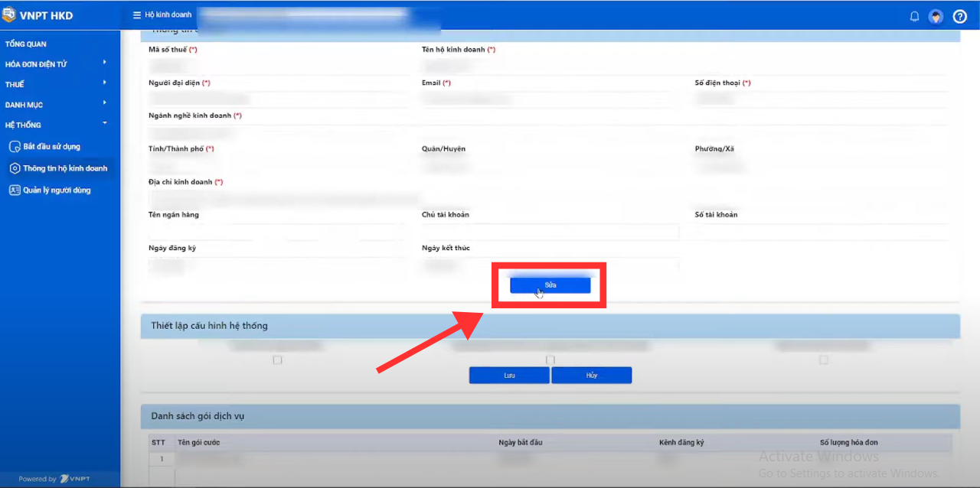Viewport: 980px width, 488px height.
Task: Open Thông tin hộ kinh doanh page
Action: (64, 168)
